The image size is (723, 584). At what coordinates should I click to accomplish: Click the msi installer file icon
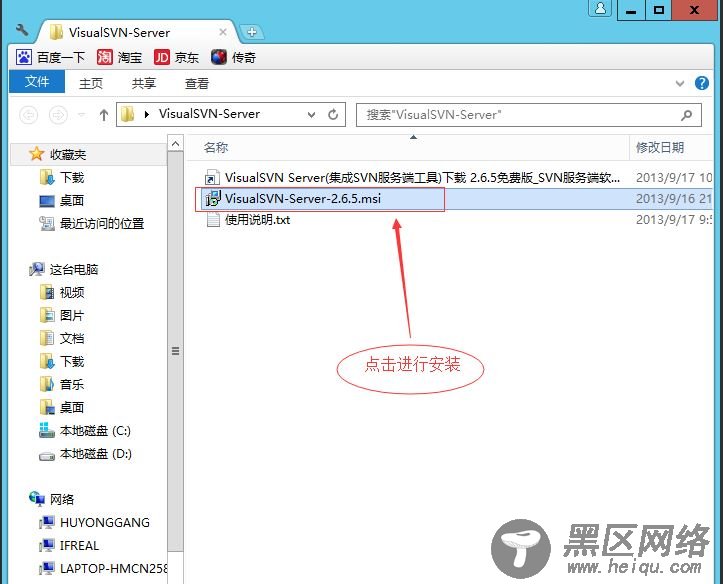coord(213,199)
